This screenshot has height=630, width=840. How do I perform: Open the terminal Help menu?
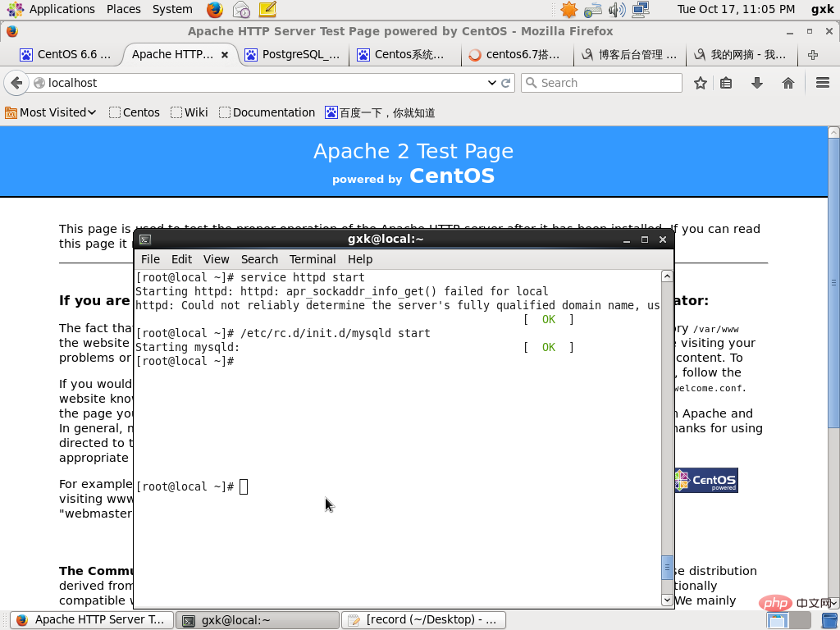[360, 259]
